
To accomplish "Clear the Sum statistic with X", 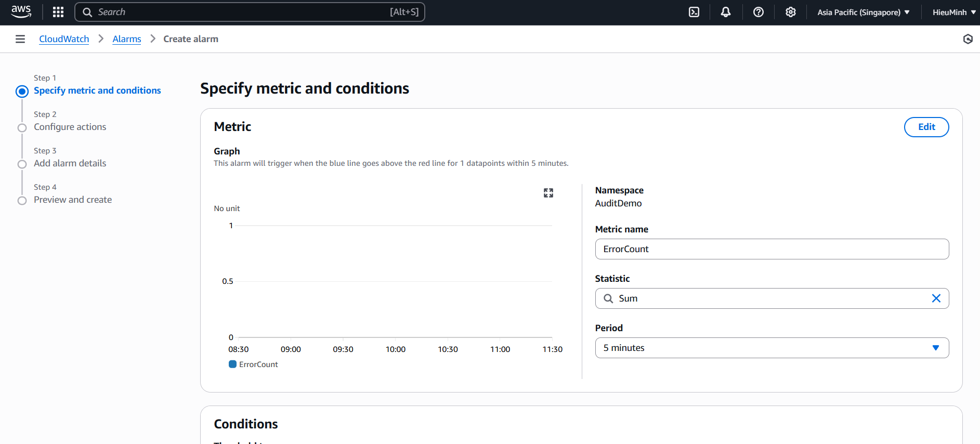I will tap(936, 298).
